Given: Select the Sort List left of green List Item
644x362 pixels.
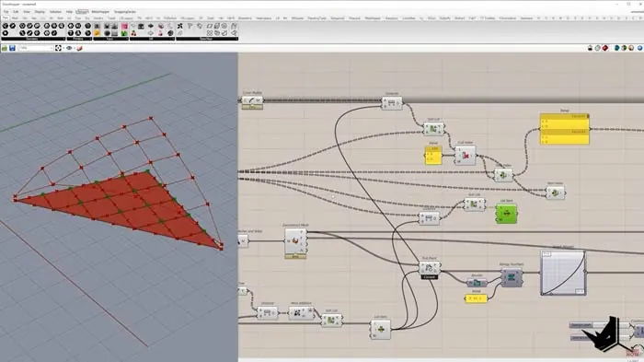Looking at the screenshot, I should coord(475,204).
